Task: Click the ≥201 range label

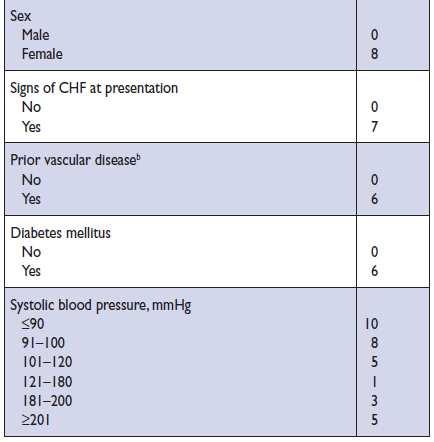Action: coord(36,420)
